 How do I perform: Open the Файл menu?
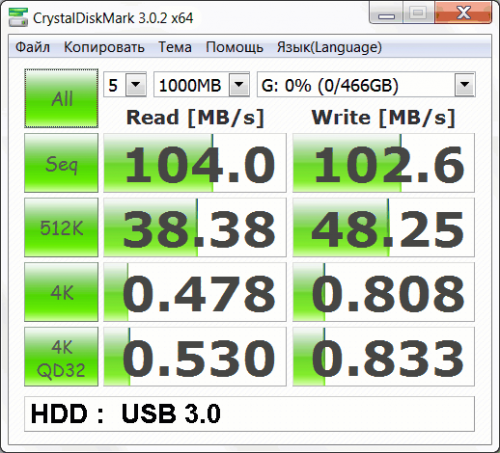click(33, 47)
